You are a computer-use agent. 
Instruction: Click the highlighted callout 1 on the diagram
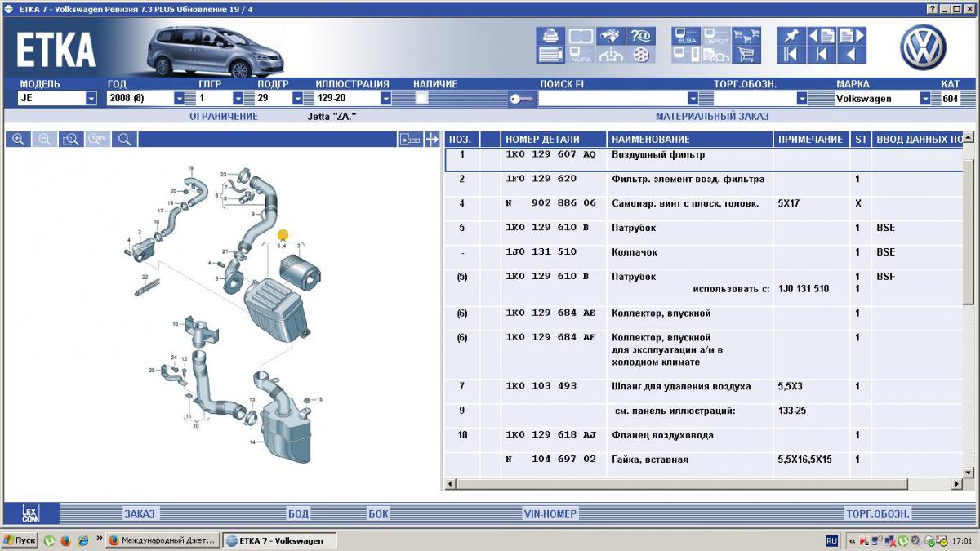[283, 234]
